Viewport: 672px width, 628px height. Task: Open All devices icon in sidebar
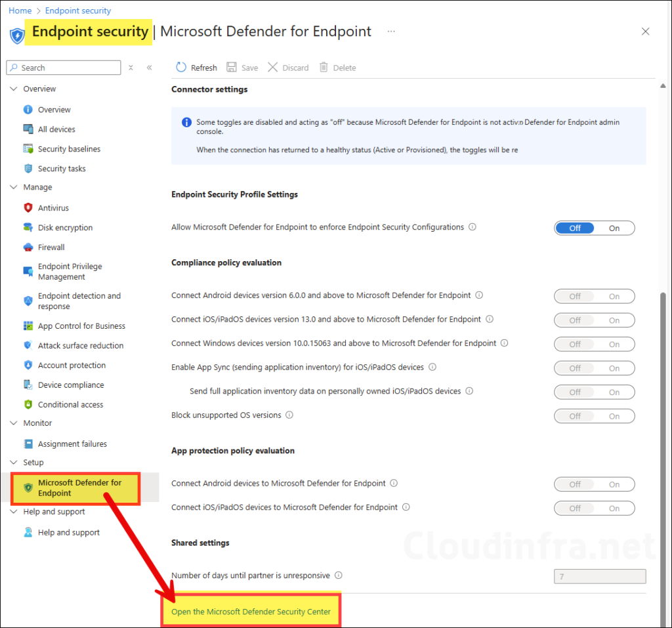click(x=28, y=129)
